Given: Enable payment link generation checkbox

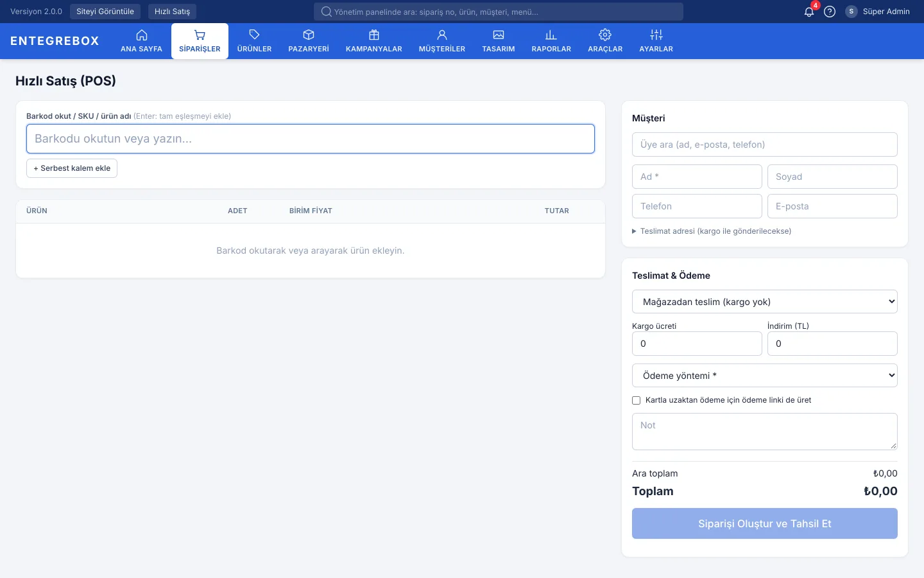Looking at the screenshot, I should point(637,400).
